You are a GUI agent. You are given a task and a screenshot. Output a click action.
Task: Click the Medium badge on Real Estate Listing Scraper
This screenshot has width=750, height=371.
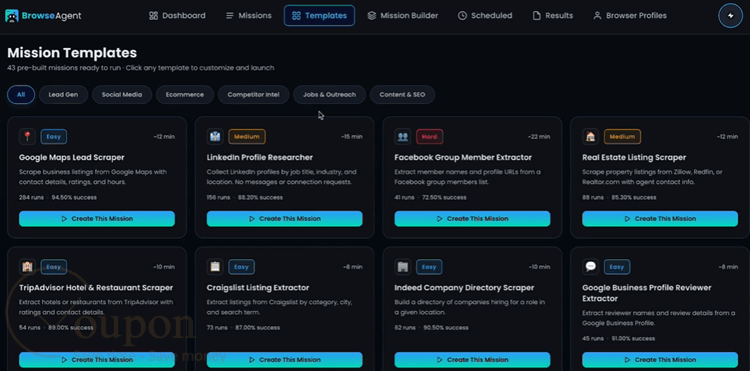tap(622, 137)
